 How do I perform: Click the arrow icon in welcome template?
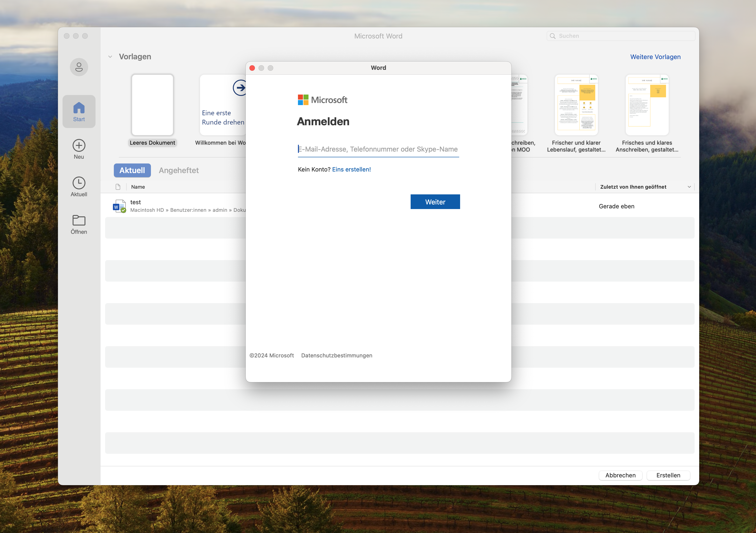240,88
